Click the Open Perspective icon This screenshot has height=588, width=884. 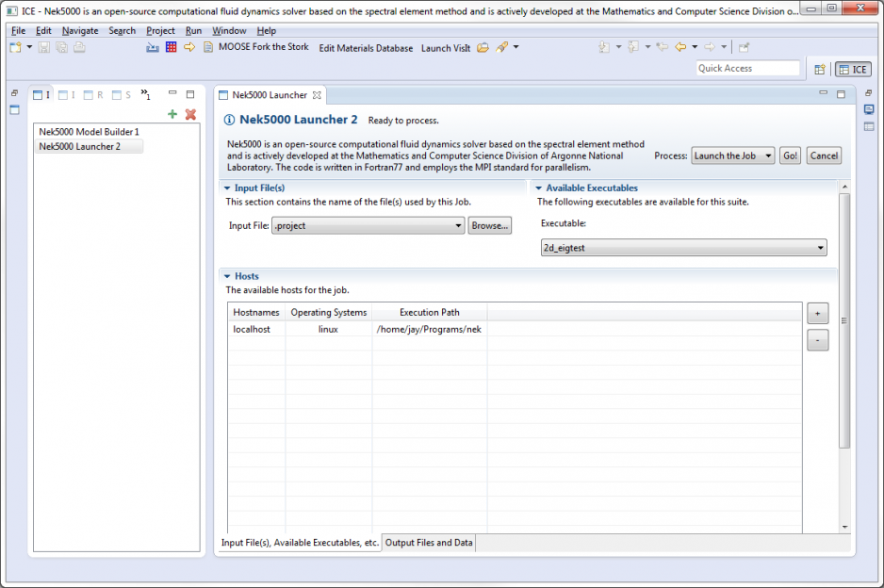(819, 69)
